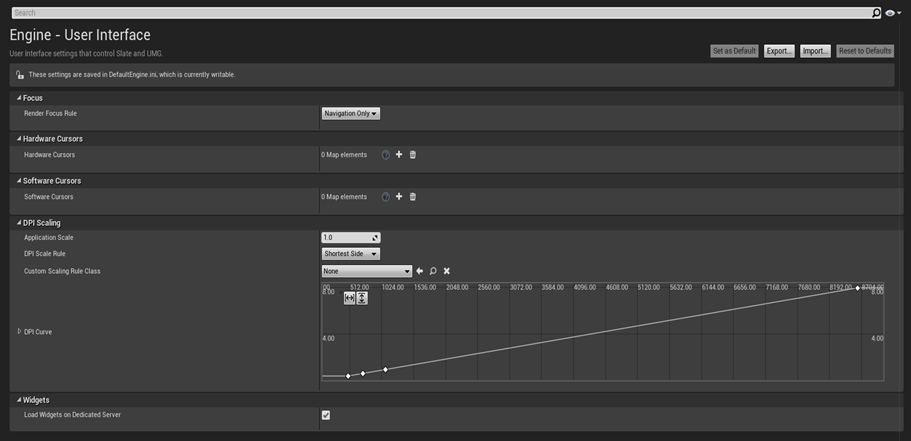Screen dimensions: 911x441
Task: Collapse the Focus section
Action: click(x=19, y=98)
